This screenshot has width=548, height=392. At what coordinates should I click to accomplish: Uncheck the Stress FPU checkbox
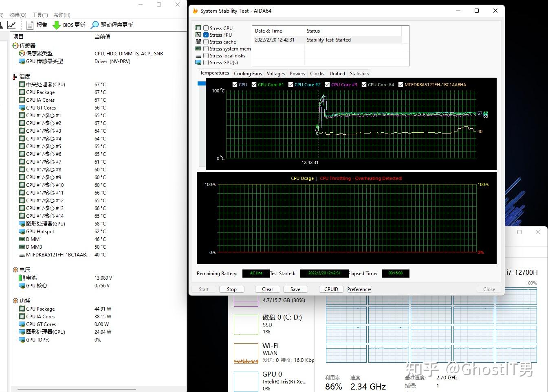[x=206, y=35]
